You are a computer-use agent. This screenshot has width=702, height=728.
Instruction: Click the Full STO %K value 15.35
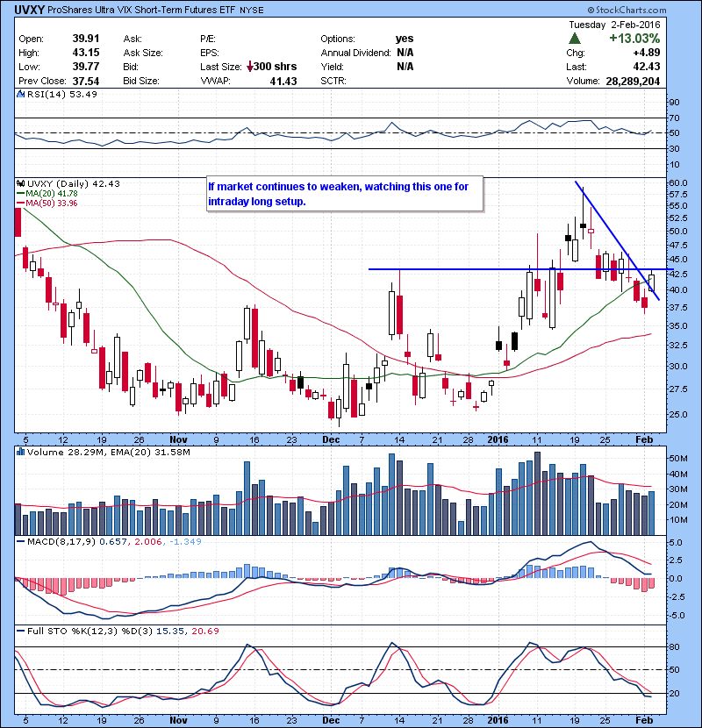click(169, 632)
